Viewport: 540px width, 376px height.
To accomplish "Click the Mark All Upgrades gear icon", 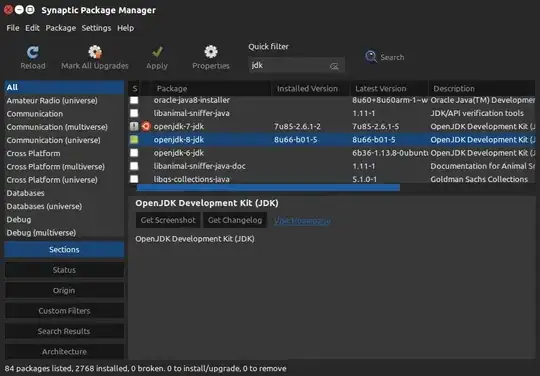I will (x=95, y=52).
